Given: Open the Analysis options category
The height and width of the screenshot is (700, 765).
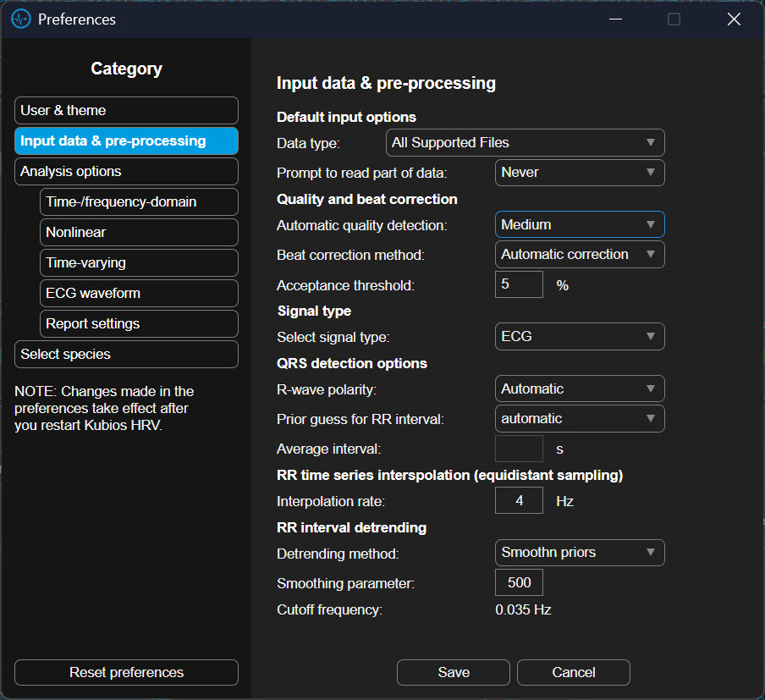Looking at the screenshot, I should [126, 172].
